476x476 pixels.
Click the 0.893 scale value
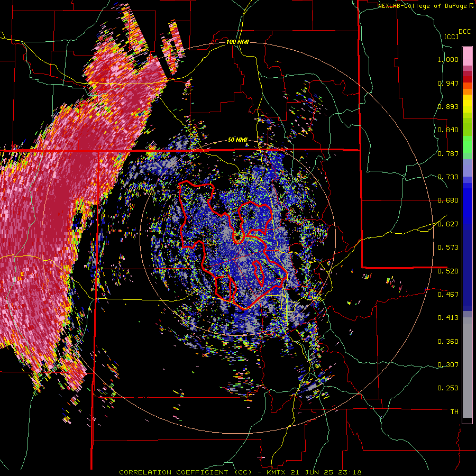tap(448, 106)
